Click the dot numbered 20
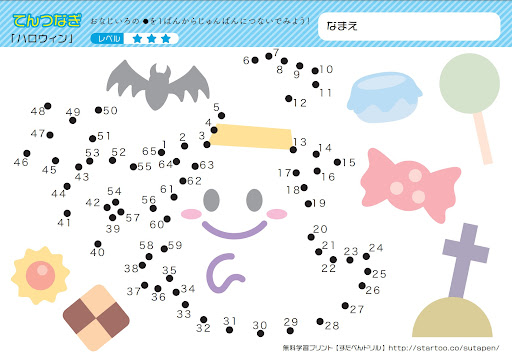 click(311, 237)
